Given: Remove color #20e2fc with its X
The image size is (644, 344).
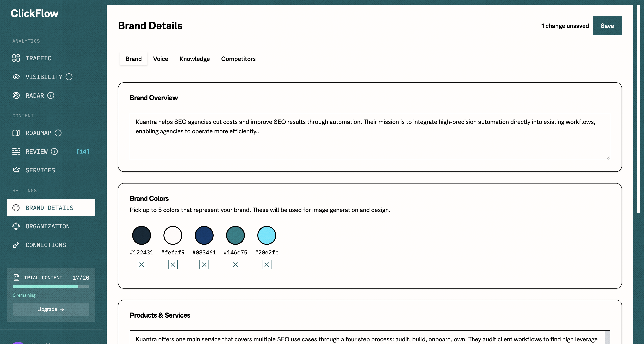Looking at the screenshot, I should click(267, 265).
